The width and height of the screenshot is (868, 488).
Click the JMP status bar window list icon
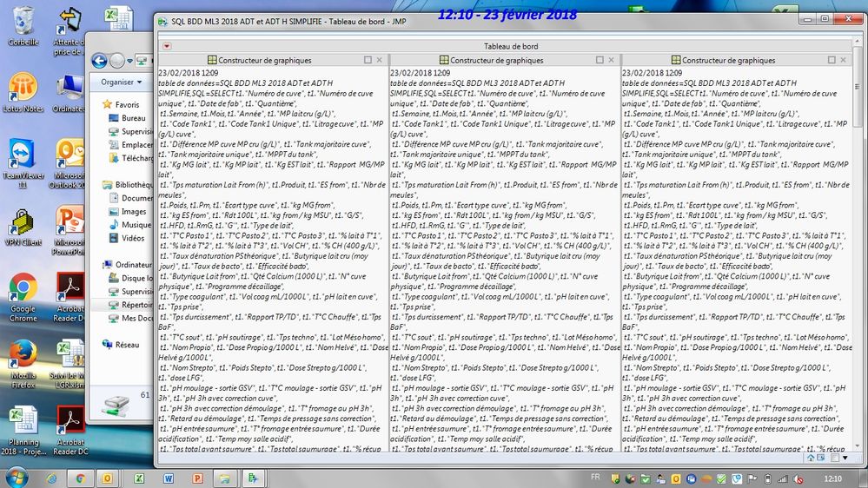(821, 458)
